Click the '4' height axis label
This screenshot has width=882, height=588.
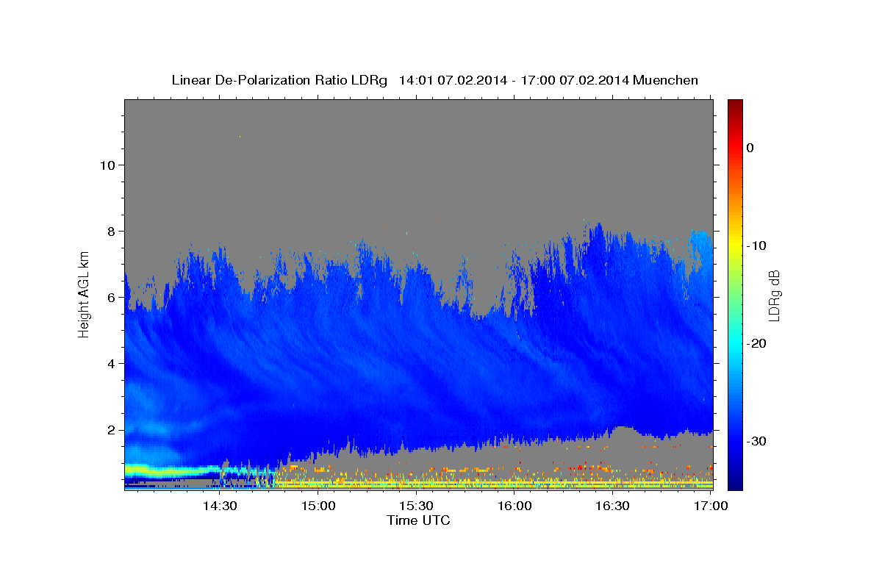(112, 363)
